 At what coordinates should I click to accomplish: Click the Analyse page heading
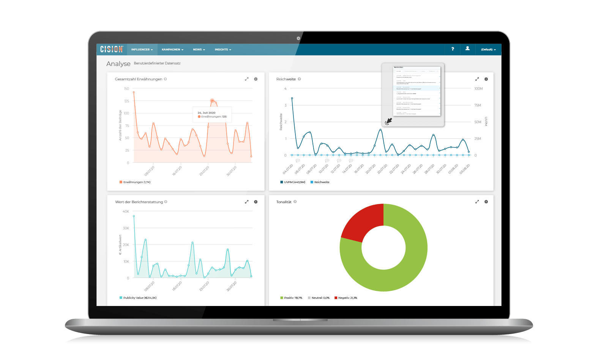coord(118,64)
